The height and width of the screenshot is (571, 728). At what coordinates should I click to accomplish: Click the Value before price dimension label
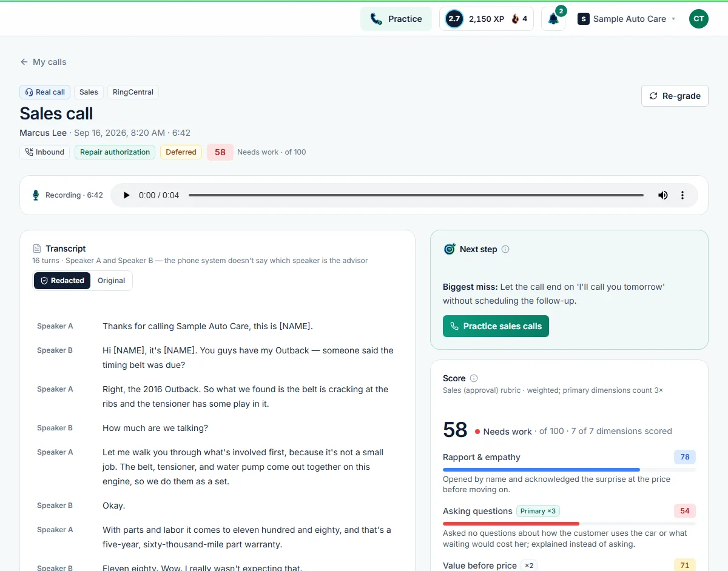click(x=480, y=566)
